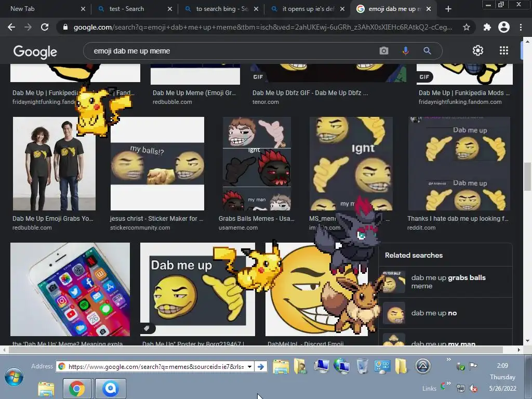Expand the Address toolbar URL dropdown
This screenshot has height=399, width=532.
250,366
